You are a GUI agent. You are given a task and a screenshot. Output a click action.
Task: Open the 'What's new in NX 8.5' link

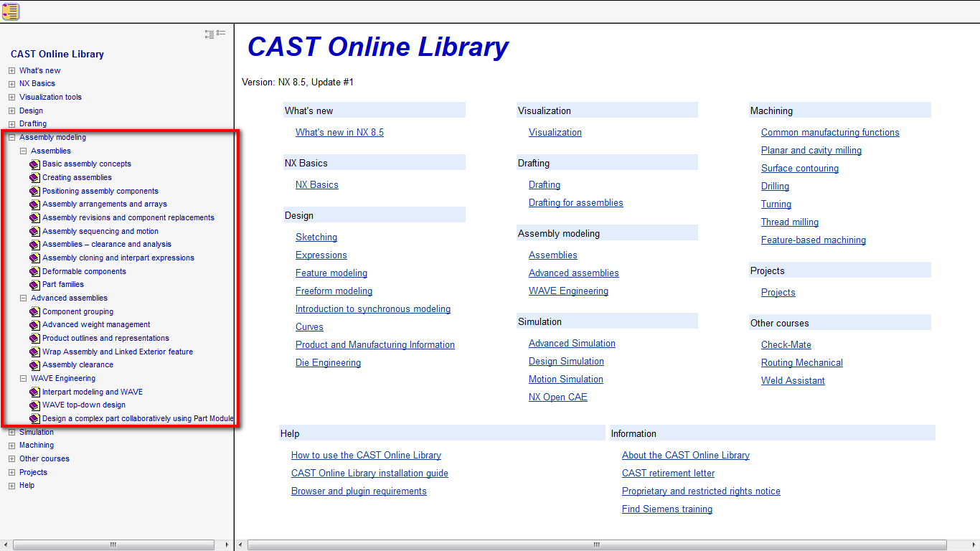339,133
